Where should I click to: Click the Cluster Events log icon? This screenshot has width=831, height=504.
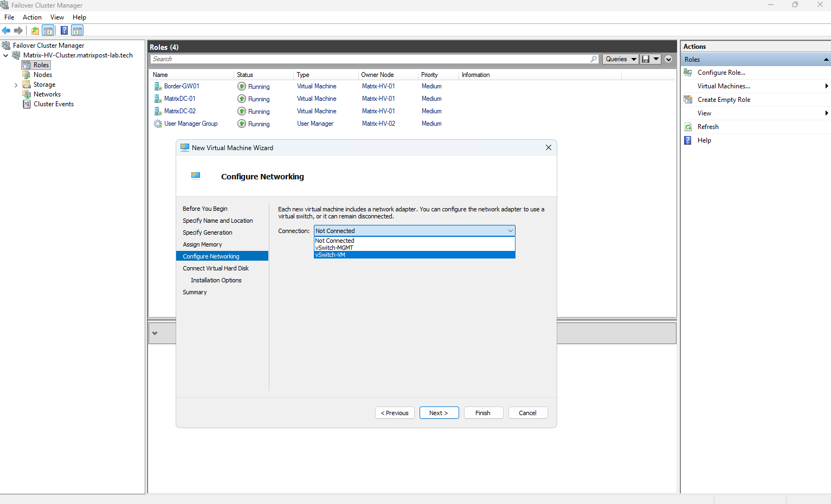click(27, 104)
